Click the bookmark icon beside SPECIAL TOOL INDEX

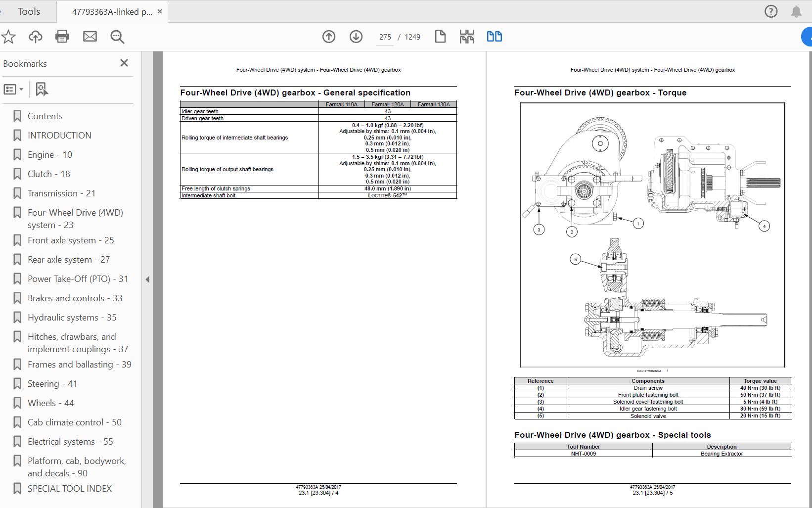click(17, 489)
